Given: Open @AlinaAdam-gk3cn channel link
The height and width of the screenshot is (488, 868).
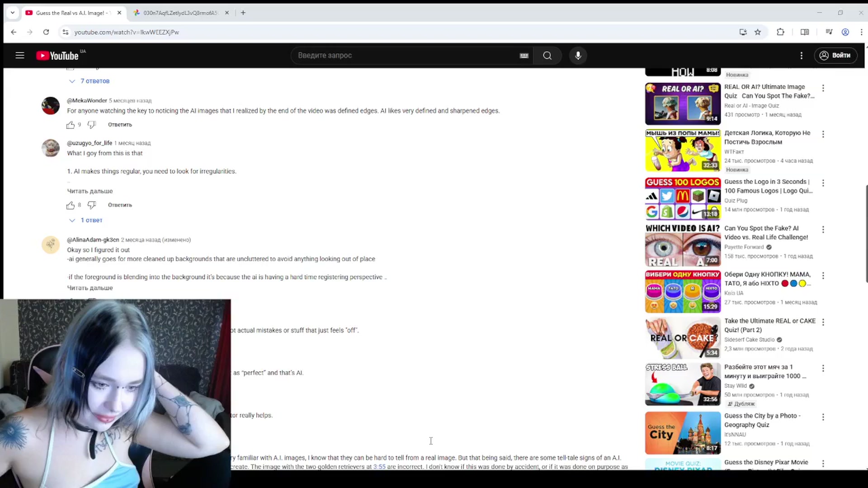Looking at the screenshot, I should tap(93, 240).
